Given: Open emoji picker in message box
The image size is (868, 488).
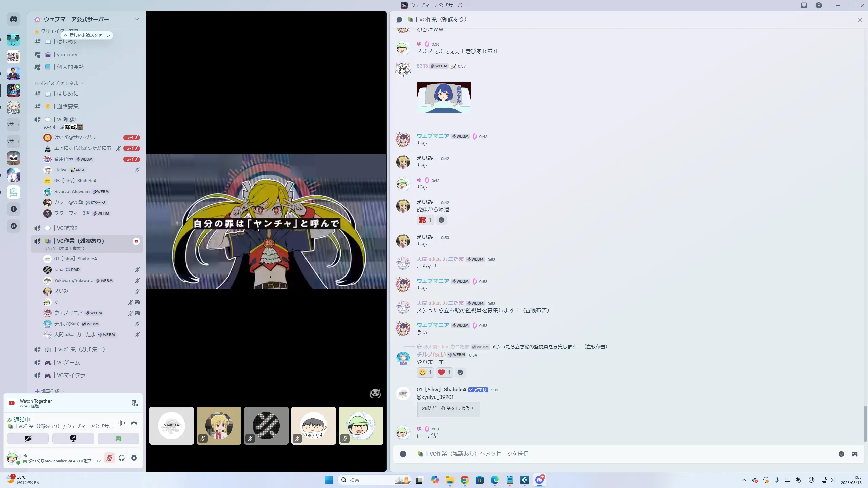Looking at the screenshot, I should pyautogui.click(x=841, y=454).
